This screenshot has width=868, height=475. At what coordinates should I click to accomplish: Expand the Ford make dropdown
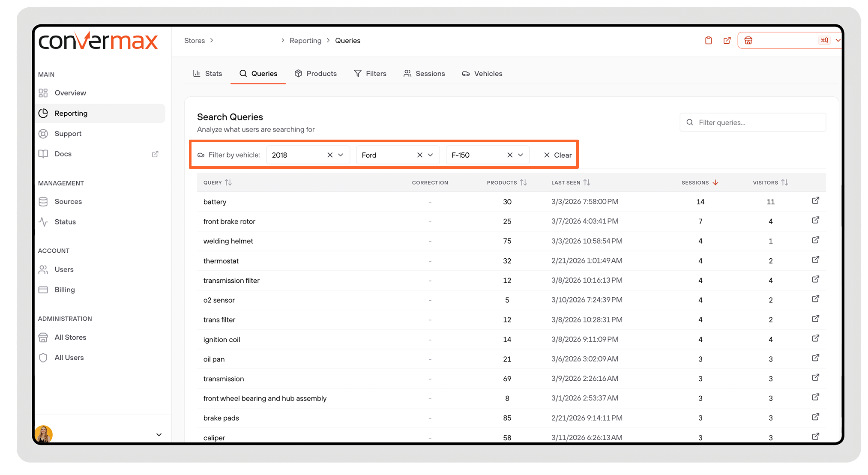[431, 155]
